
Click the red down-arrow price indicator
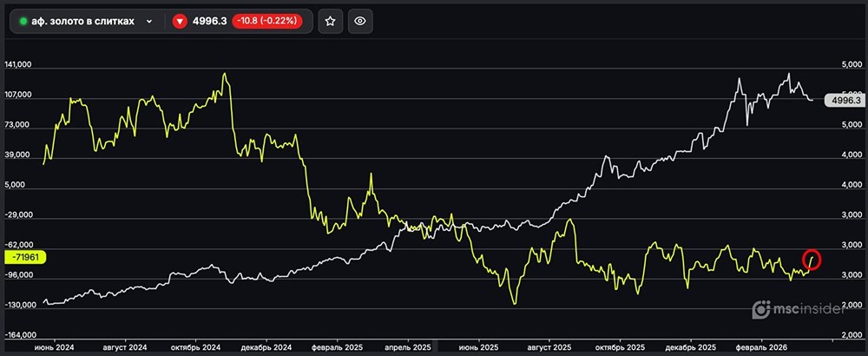click(180, 21)
